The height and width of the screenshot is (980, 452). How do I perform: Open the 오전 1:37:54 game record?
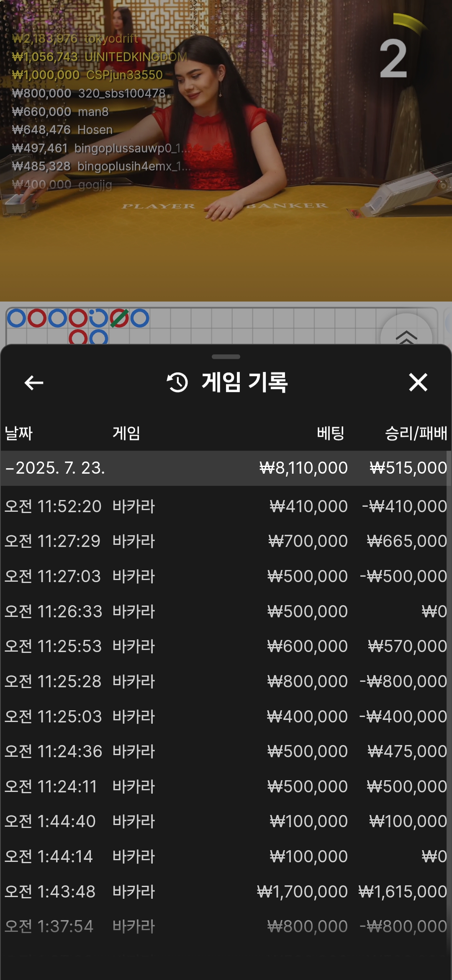[226, 926]
